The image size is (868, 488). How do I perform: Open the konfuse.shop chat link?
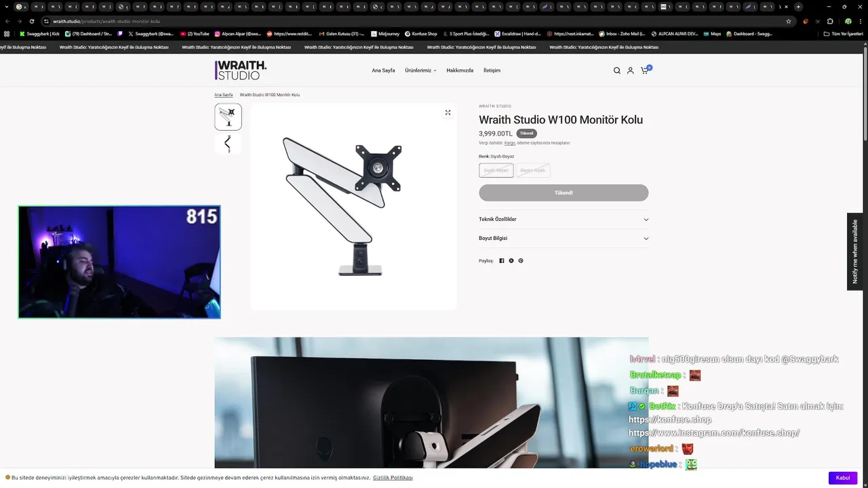[670, 420]
